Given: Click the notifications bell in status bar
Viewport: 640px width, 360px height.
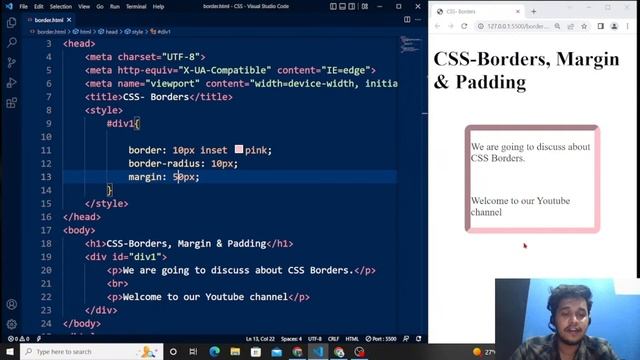Looking at the screenshot, I should [419, 339].
